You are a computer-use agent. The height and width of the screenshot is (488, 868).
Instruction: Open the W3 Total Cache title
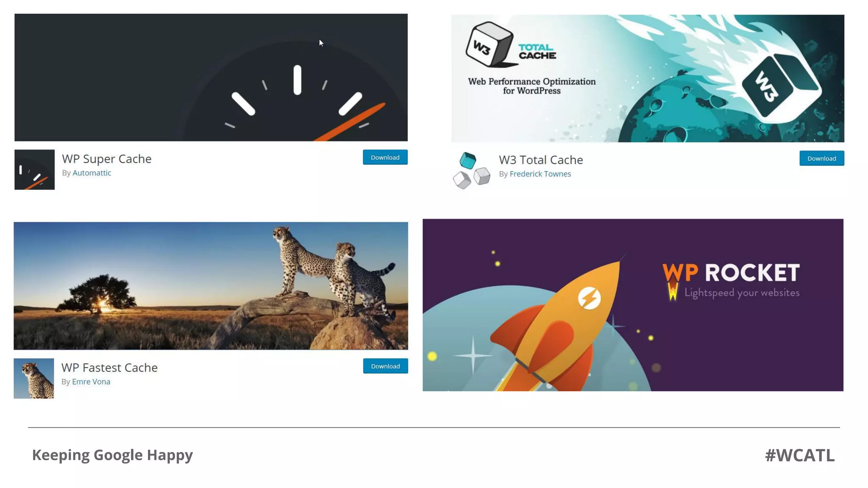[x=541, y=160]
